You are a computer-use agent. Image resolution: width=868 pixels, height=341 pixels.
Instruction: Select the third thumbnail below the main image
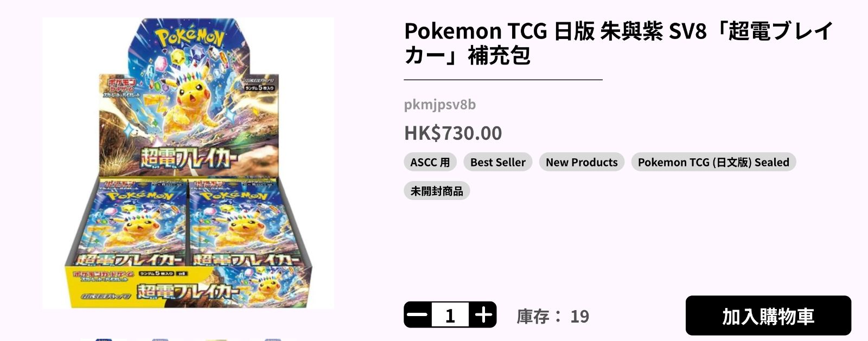tap(216, 339)
